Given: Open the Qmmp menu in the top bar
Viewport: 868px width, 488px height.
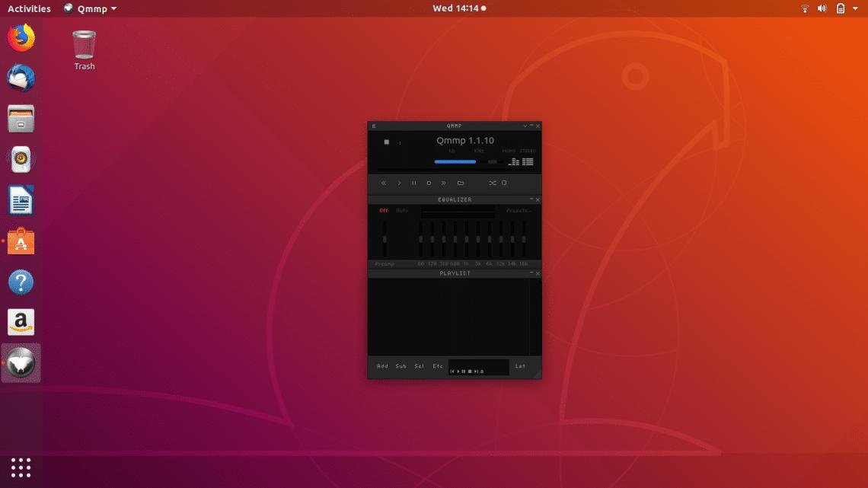Looking at the screenshot, I should pyautogui.click(x=89, y=8).
